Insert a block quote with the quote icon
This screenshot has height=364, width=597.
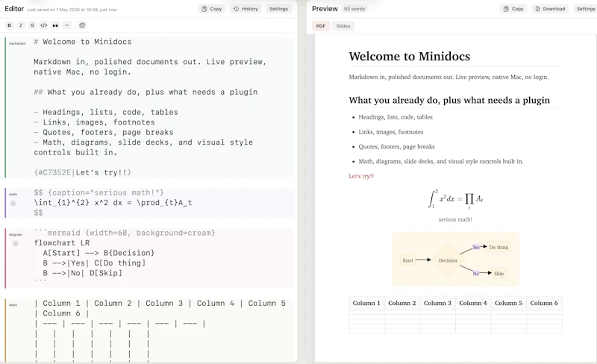coord(55,25)
